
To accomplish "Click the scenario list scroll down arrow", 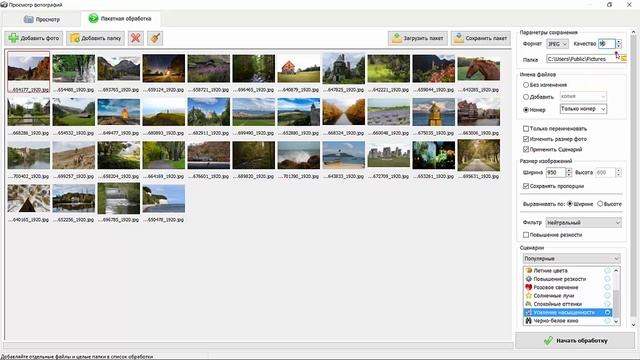I will click(616, 322).
